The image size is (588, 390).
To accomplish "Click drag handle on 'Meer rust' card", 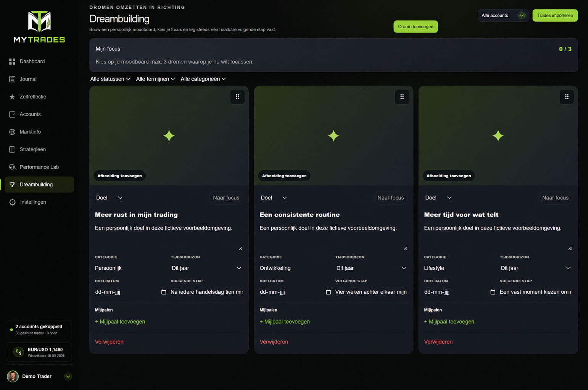I will 237,97.
